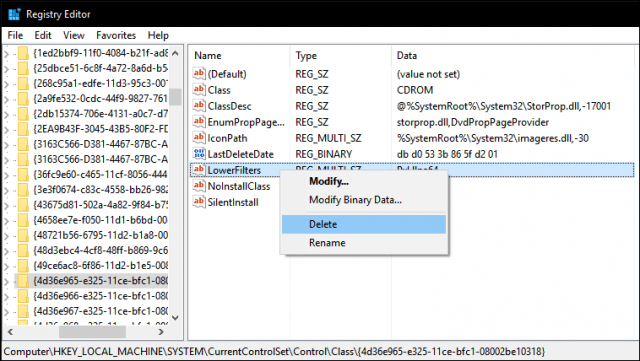Open the Favorites menu
This screenshot has width=640, height=361.
(x=116, y=36)
